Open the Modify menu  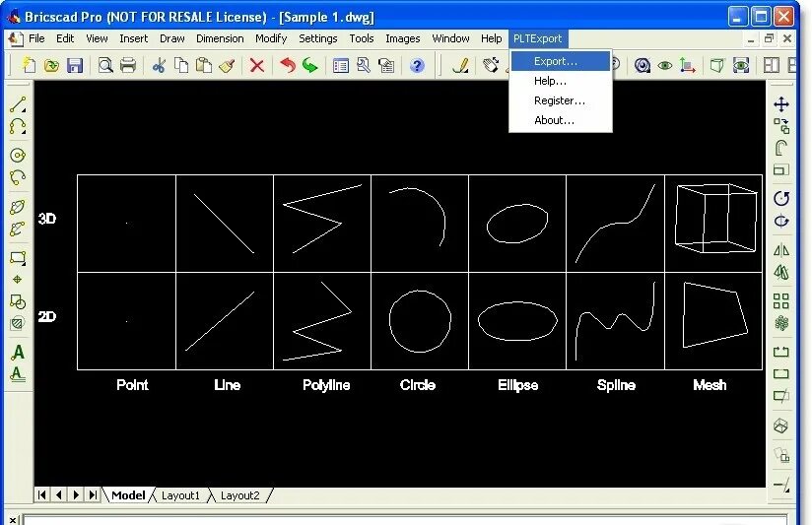pos(271,38)
